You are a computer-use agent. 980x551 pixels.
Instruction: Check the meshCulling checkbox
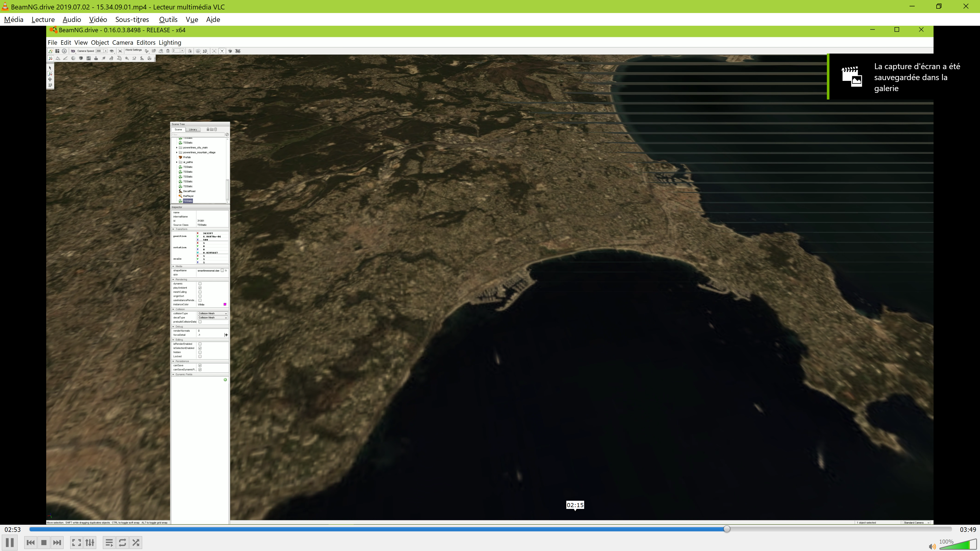pyautogui.click(x=200, y=292)
